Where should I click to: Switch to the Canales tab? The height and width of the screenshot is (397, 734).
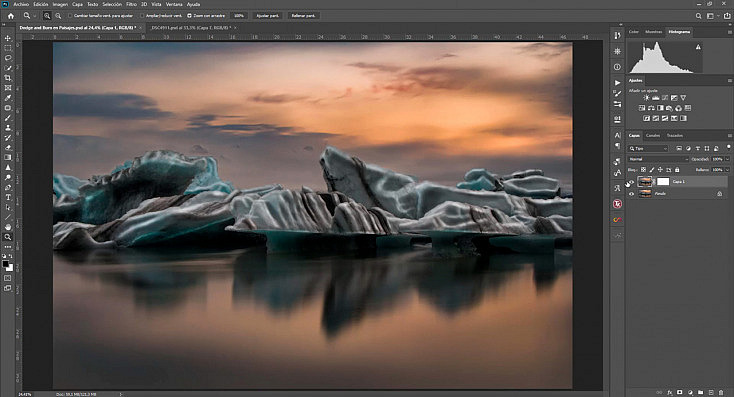(x=653, y=136)
